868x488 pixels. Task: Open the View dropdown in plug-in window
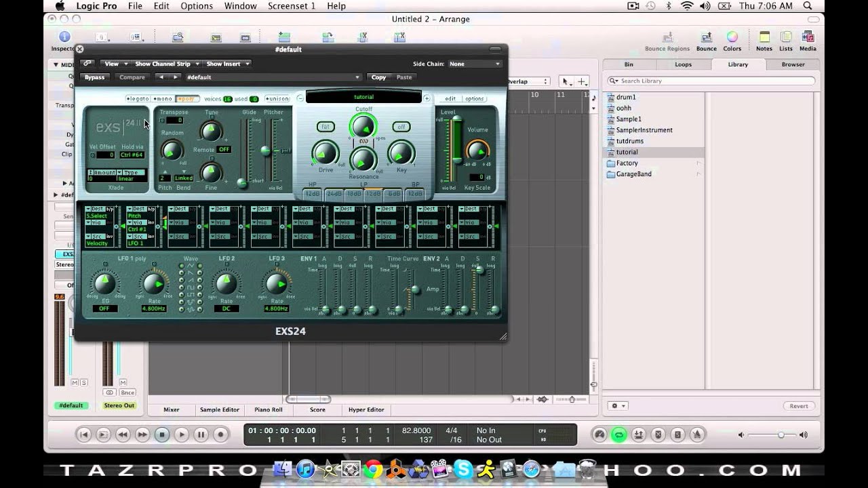pyautogui.click(x=115, y=64)
